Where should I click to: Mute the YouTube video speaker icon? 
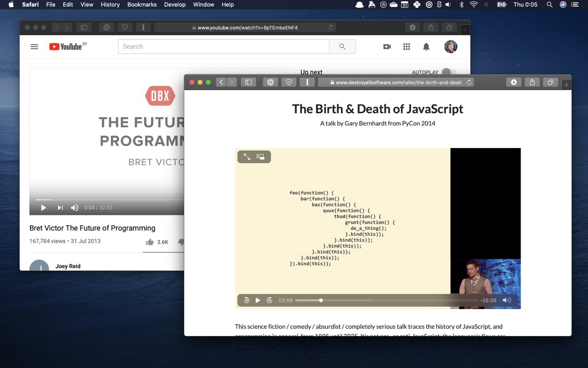[74, 207]
